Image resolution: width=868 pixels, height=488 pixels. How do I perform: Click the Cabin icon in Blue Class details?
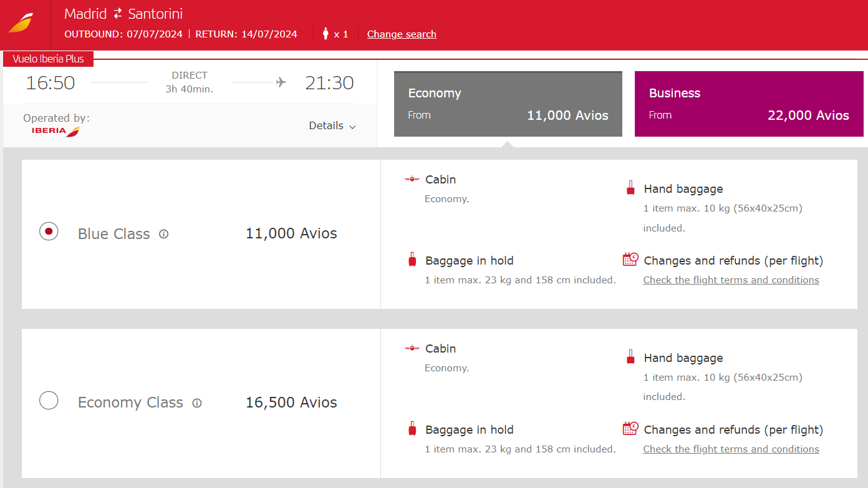(x=412, y=178)
